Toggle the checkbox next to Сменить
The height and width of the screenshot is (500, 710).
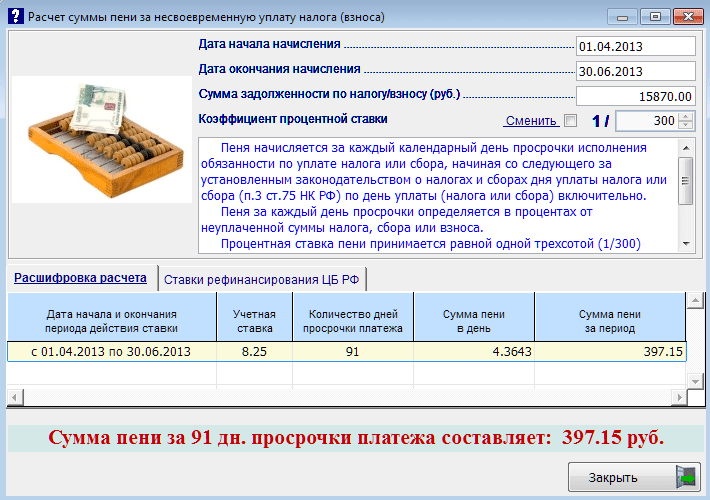tap(571, 120)
